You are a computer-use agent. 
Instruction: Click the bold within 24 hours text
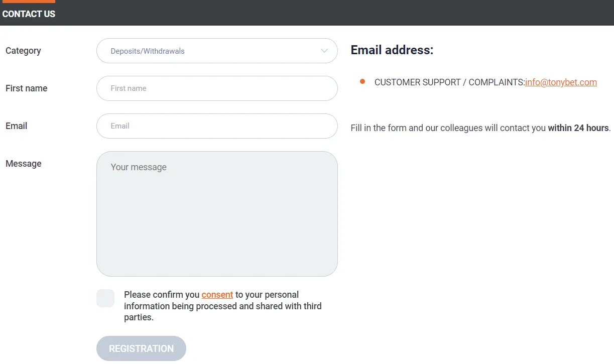578,128
